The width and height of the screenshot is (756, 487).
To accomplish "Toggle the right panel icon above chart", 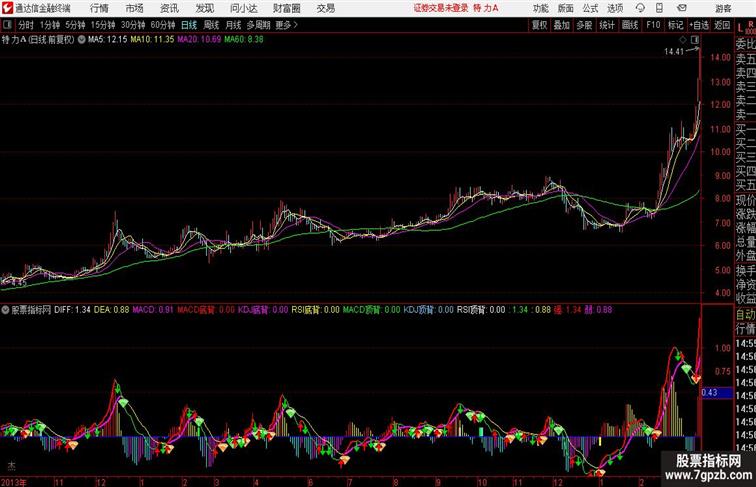I will (694, 40).
